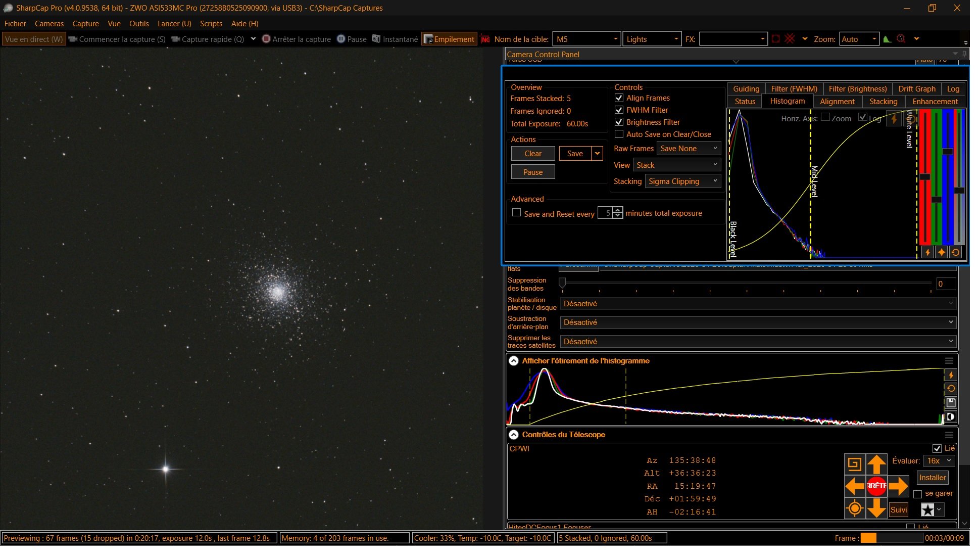Open the Outils menu
This screenshot has height=560, width=980.
click(139, 24)
